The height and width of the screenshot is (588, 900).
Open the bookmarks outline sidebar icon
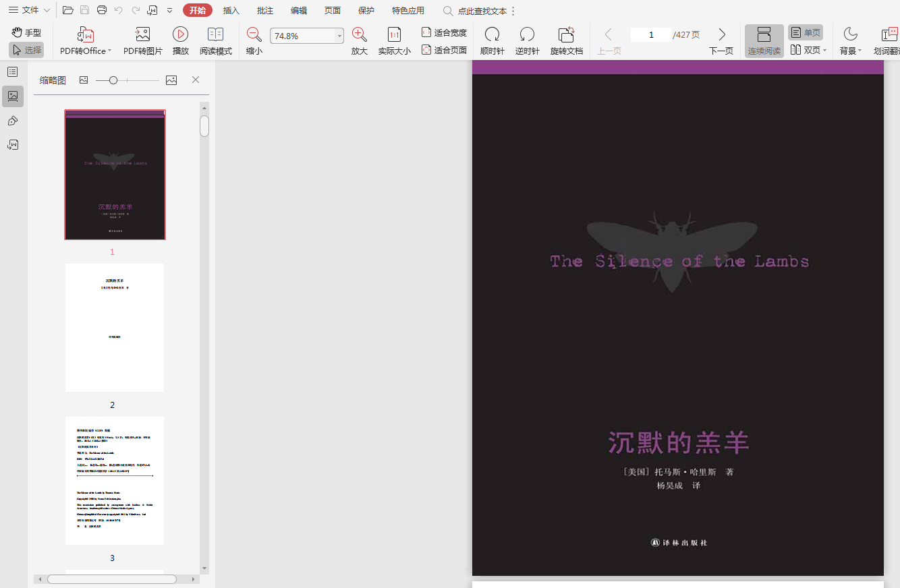(13, 72)
